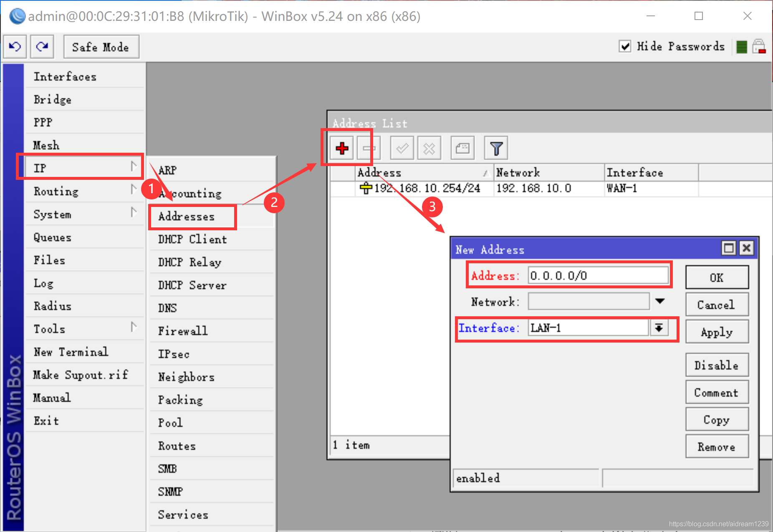Image resolution: width=773 pixels, height=532 pixels.
Task: Click the WinBox globe icon in title bar
Action: (17, 16)
